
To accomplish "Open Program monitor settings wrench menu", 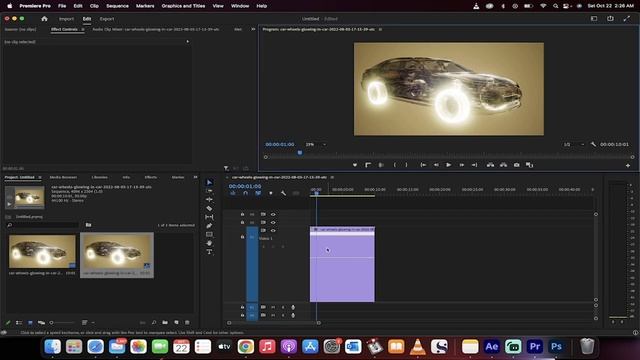I will point(593,144).
